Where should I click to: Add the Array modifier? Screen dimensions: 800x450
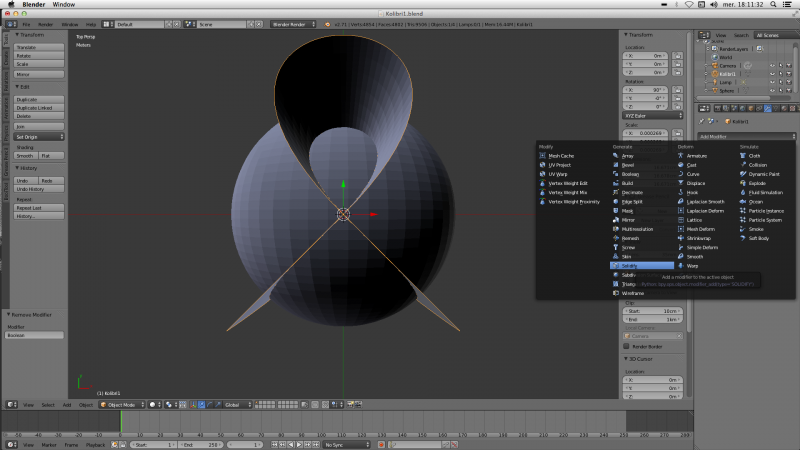[x=628, y=156]
